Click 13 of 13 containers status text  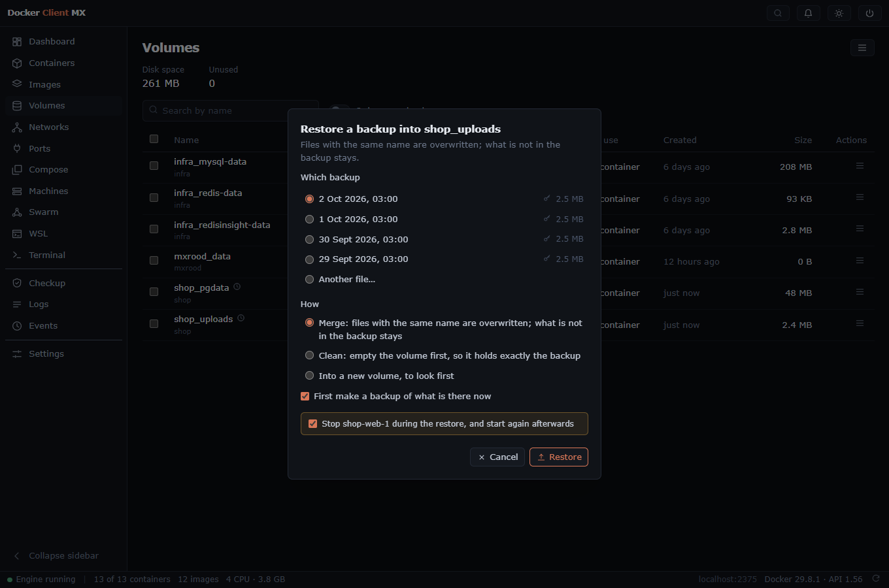[x=132, y=580]
